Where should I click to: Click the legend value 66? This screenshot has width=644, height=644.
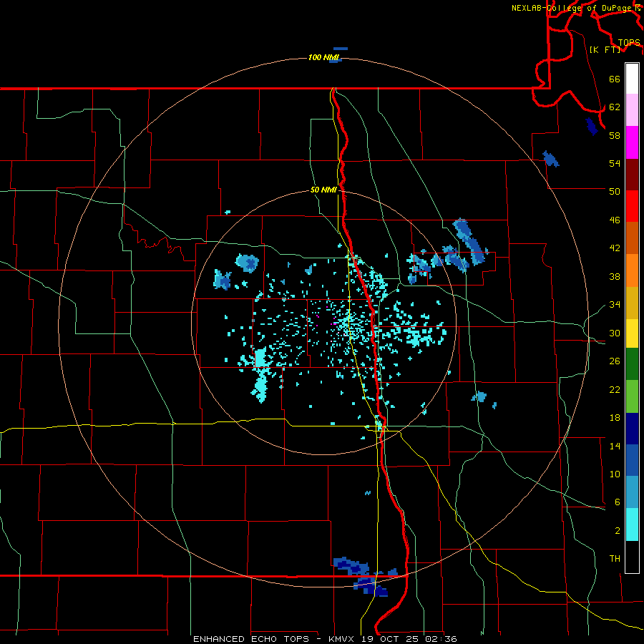(615, 79)
